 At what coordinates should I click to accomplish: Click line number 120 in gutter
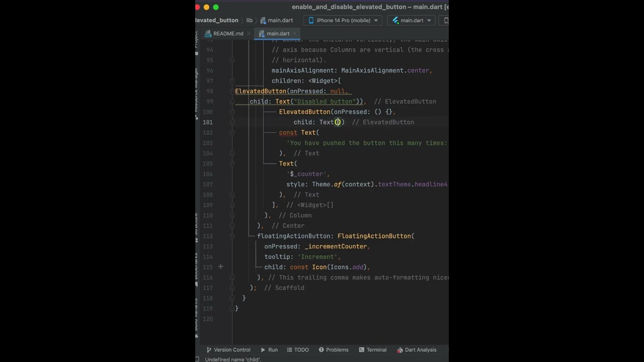pos(207,319)
